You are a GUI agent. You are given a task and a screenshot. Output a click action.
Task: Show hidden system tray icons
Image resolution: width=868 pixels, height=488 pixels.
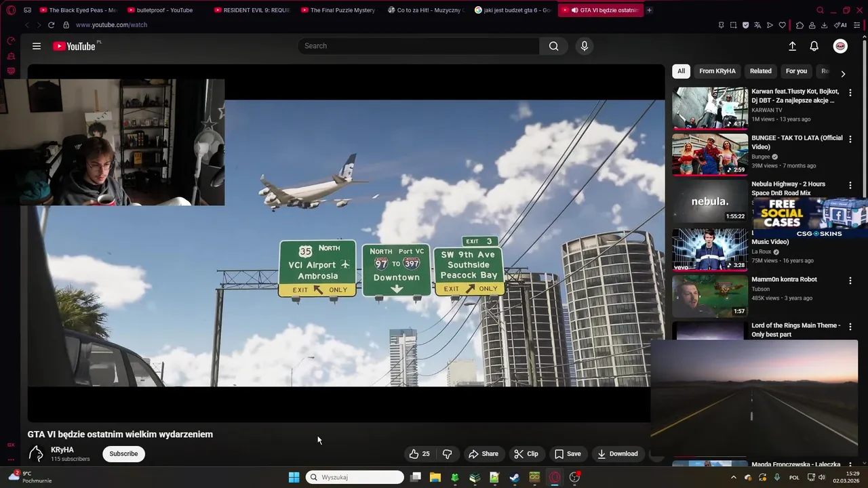point(733,477)
